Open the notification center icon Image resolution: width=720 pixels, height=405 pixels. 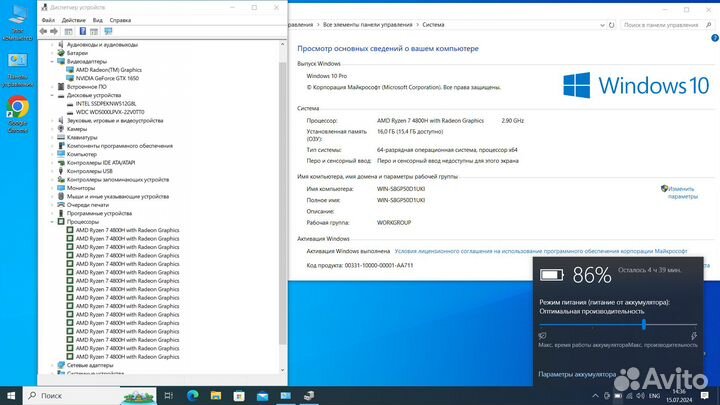point(705,395)
